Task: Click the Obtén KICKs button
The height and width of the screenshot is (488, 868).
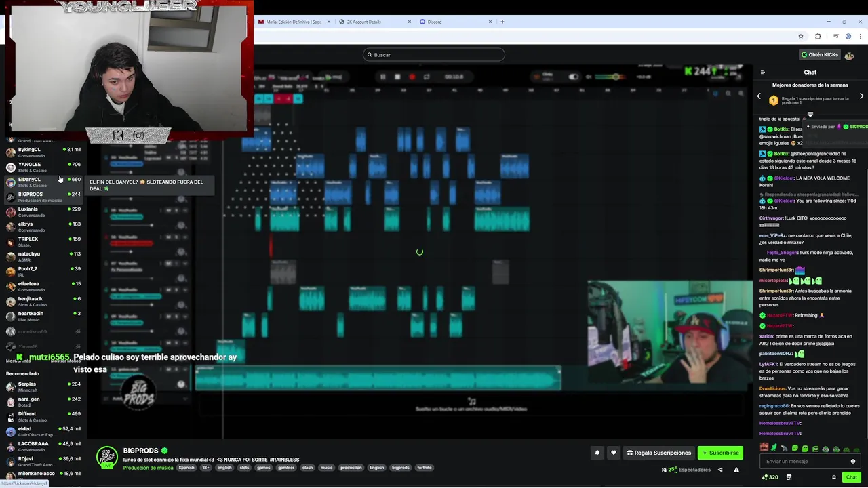Action: pos(820,55)
